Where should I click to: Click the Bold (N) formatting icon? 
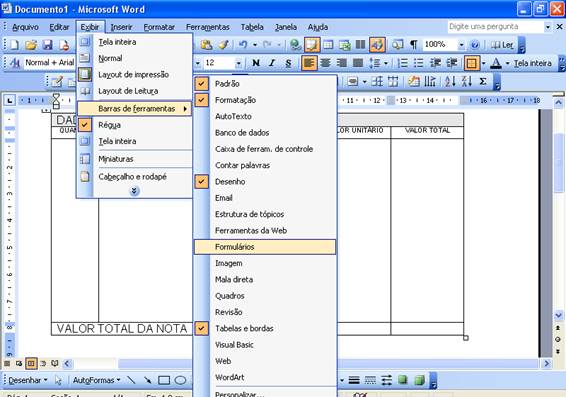tap(256, 63)
